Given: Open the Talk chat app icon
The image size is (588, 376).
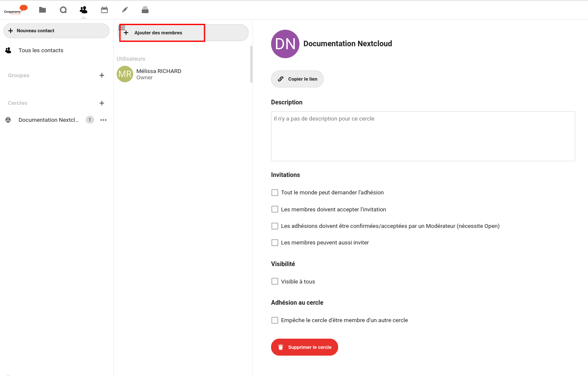Looking at the screenshot, I should [63, 10].
